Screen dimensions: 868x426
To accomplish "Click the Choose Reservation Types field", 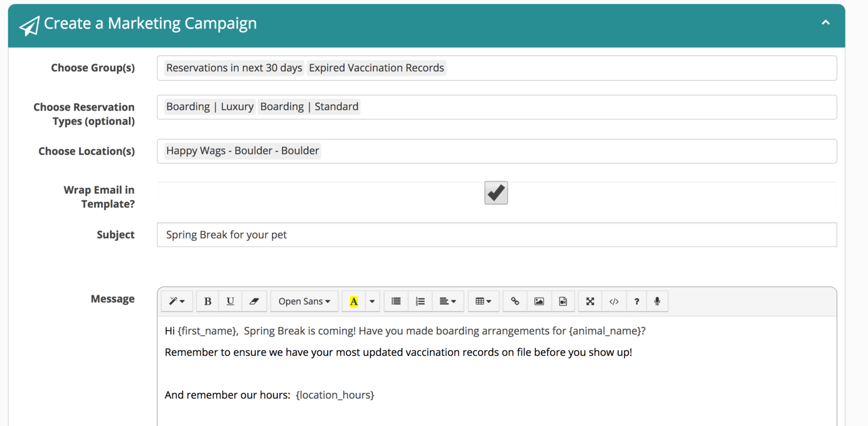I will (x=496, y=107).
